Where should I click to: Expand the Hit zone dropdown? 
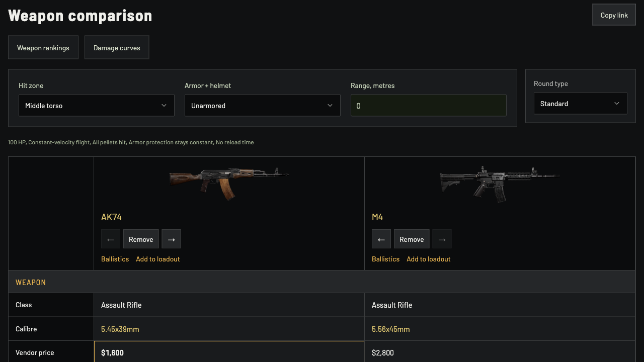click(x=97, y=106)
